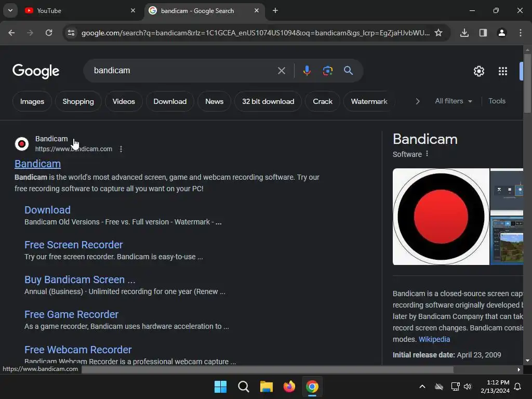Open options for bandicam.com result
This screenshot has height=399, width=532.
[x=121, y=149]
